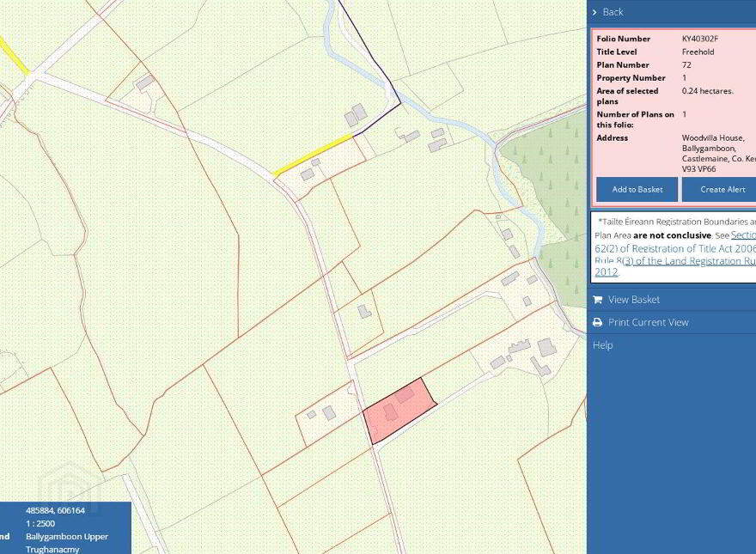The height and width of the screenshot is (554, 756).
Task: Click the V93 VP66 eircode text
Action: pos(698,168)
